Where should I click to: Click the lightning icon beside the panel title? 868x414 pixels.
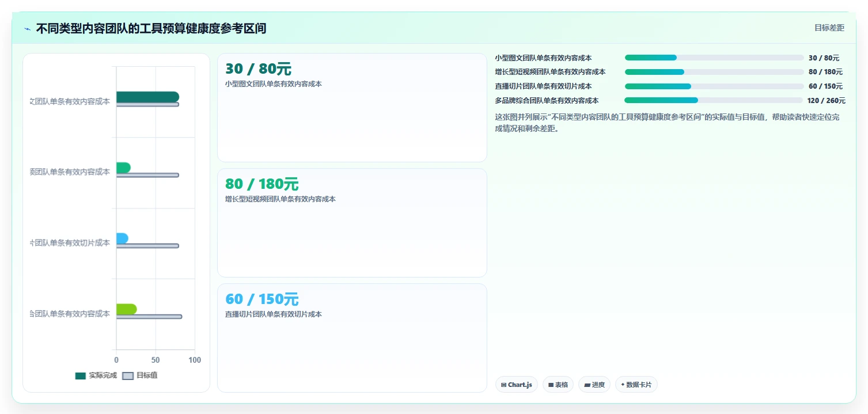coord(27,29)
